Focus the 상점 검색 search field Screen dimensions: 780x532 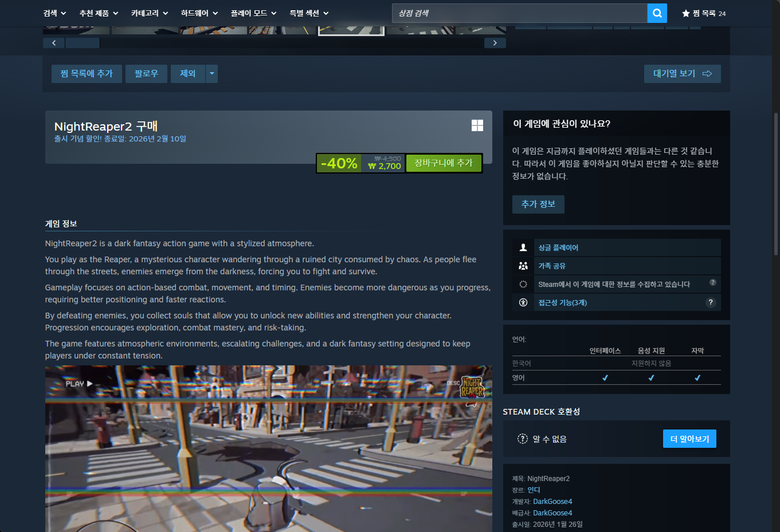(x=520, y=13)
